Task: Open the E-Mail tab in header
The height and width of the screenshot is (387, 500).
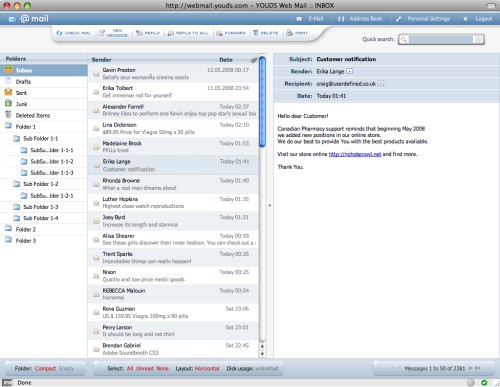Action: pos(310,19)
